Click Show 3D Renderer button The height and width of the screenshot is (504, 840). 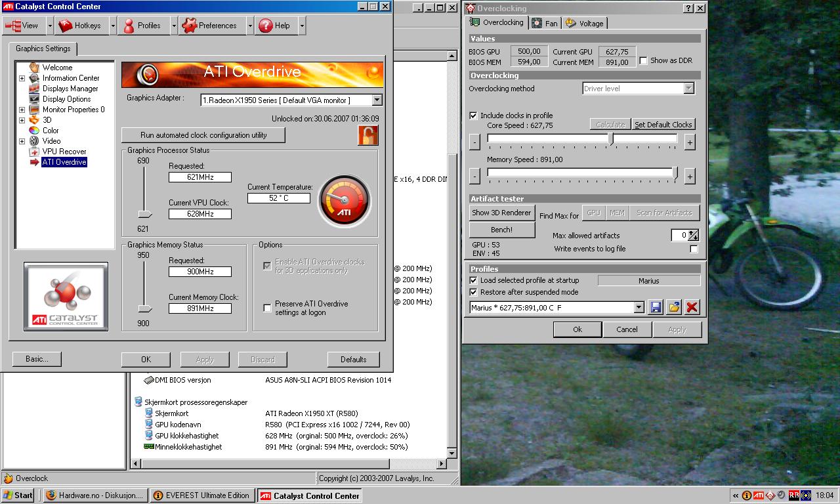(x=501, y=213)
